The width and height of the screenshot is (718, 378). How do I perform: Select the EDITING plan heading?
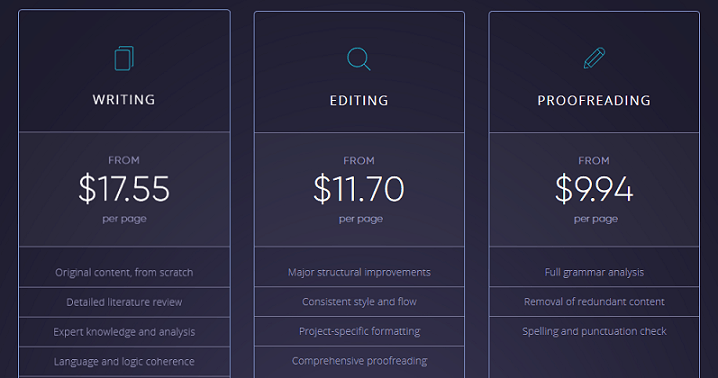coord(359,100)
